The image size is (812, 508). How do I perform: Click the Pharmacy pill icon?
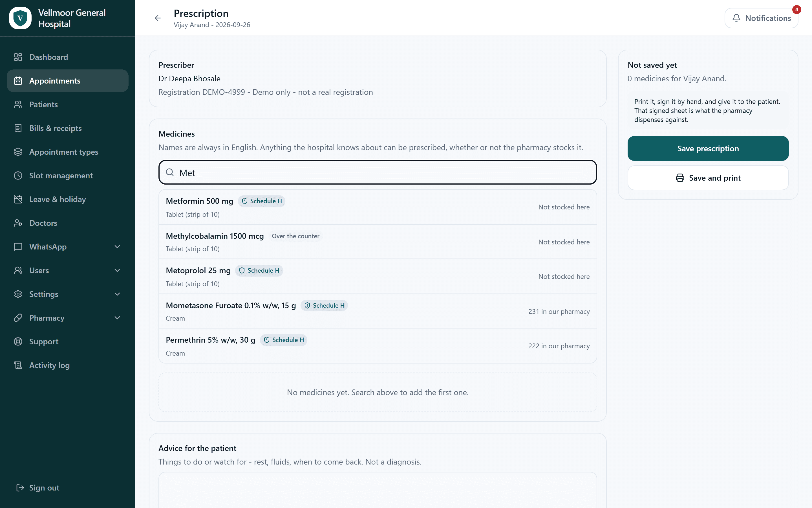coord(18,318)
